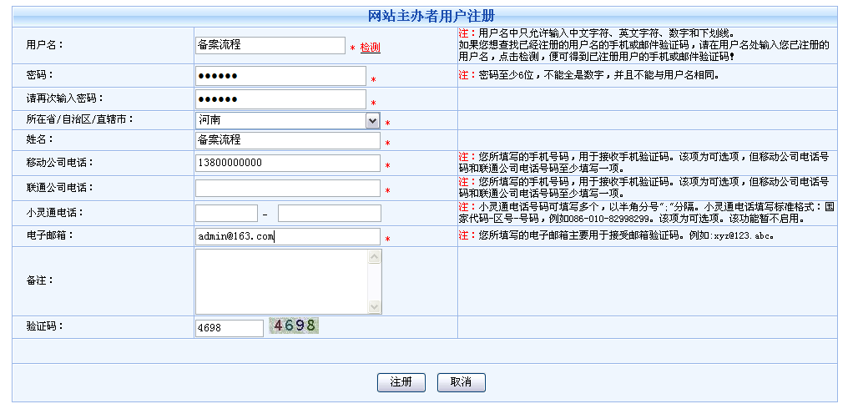Click the 用户名： label text

coord(45,45)
